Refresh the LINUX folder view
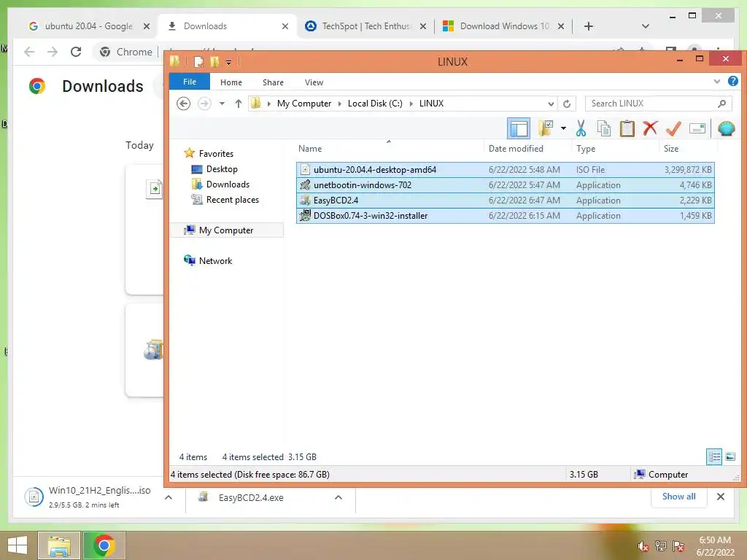The width and height of the screenshot is (747, 560). [566, 104]
